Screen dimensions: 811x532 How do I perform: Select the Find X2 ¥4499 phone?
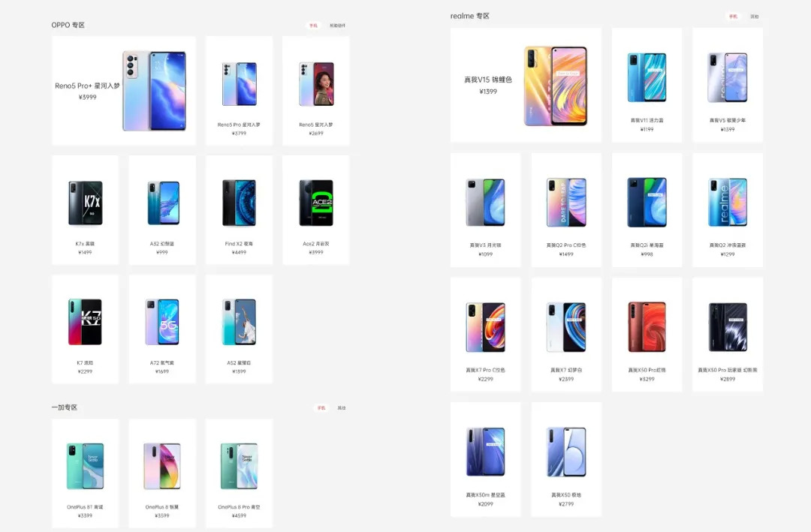[x=239, y=210]
